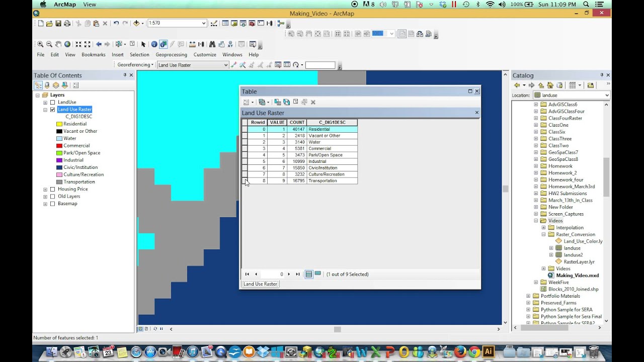644x362 pixels.
Task: Enable Old Layers group checkbox
Action: pyautogui.click(x=52, y=196)
